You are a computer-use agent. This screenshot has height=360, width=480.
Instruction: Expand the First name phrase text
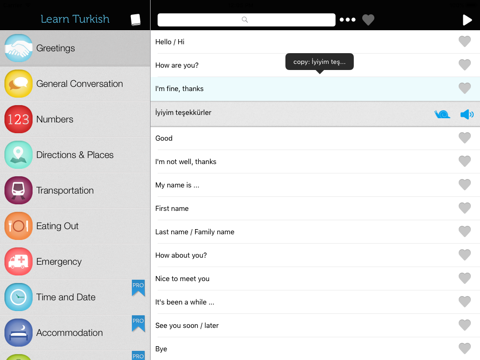172,208
